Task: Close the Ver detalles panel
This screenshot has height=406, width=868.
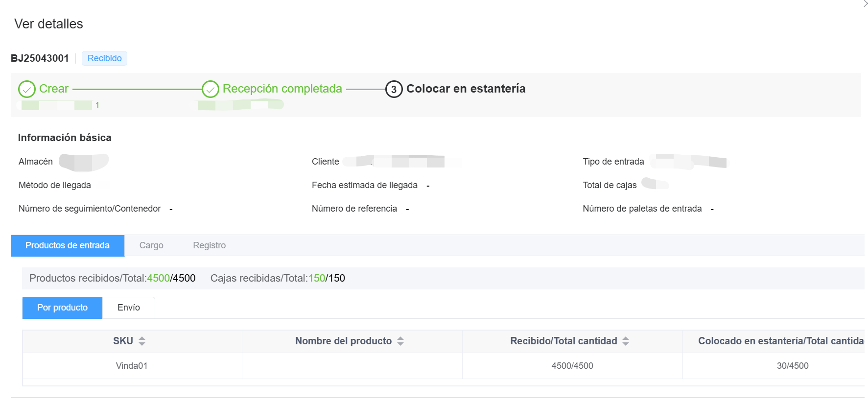Action: [865, 4]
